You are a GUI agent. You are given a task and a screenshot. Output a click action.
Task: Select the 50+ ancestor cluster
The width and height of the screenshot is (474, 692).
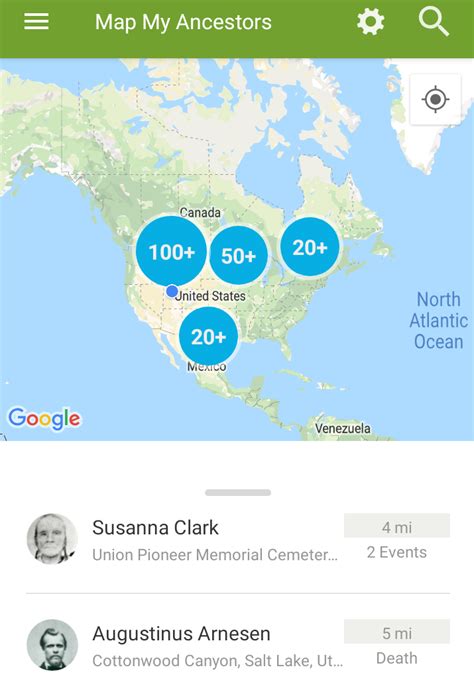coord(238,255)
